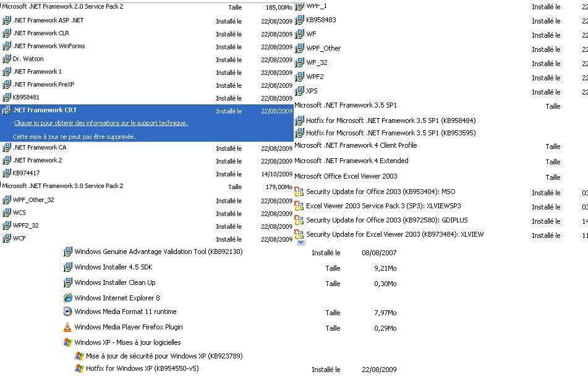Click the 9,21Mo size value

385,268
